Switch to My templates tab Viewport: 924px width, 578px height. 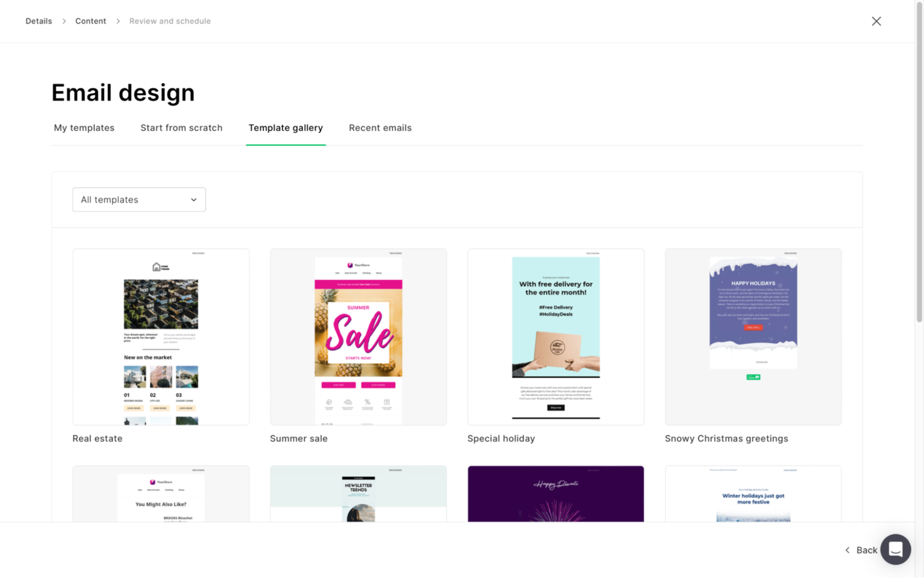click(x=84, y=128)
